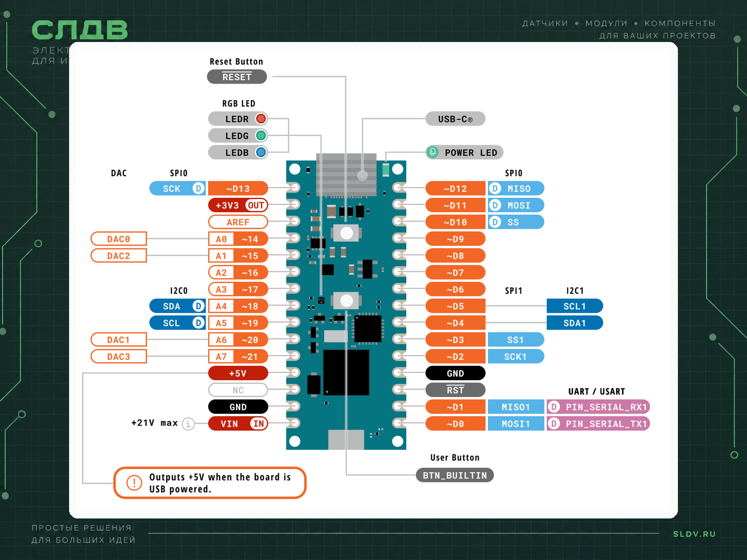Select the NC pin label
Screen dimensions: 747x560
point(238,390)
